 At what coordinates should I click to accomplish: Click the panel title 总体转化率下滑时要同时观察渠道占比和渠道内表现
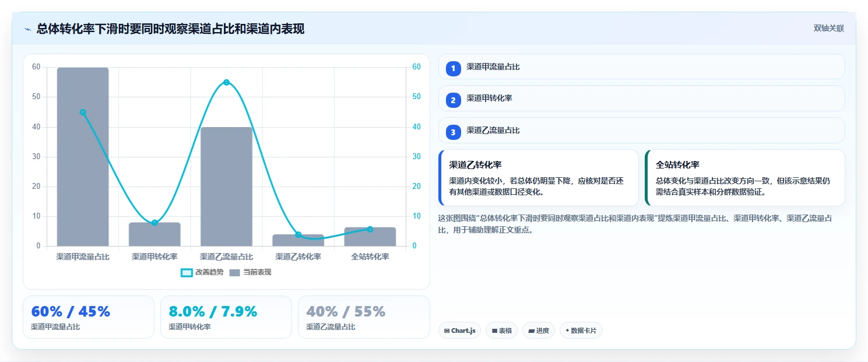click(170, 29)
